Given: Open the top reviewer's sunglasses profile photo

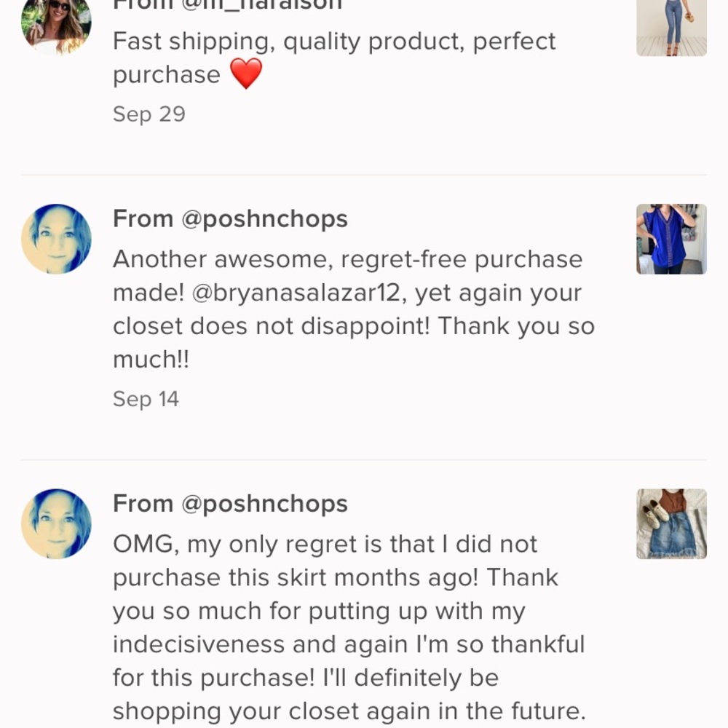Looking at the screenshot, I should coord(56,23).
